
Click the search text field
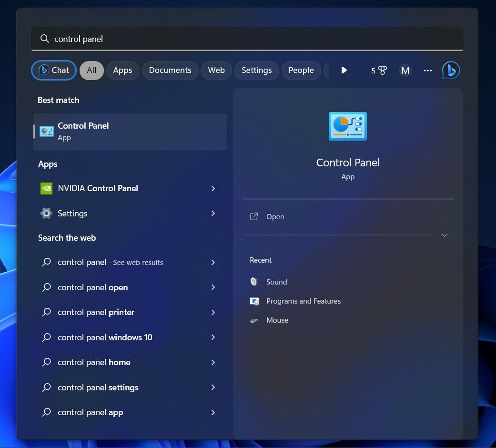click(x=247, y=39)
